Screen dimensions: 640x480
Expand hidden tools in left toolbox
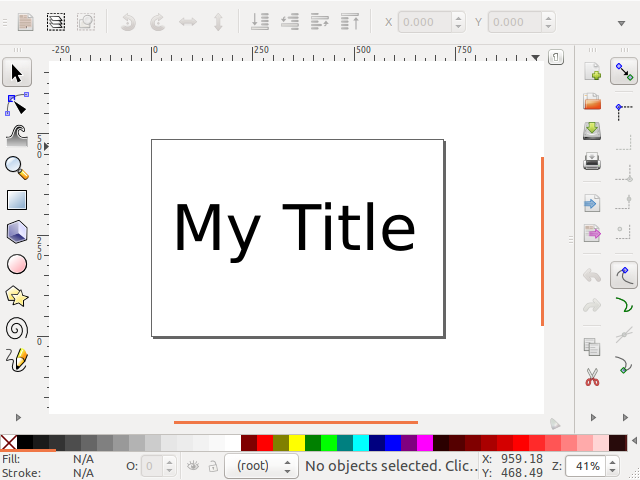click(17, 416)
